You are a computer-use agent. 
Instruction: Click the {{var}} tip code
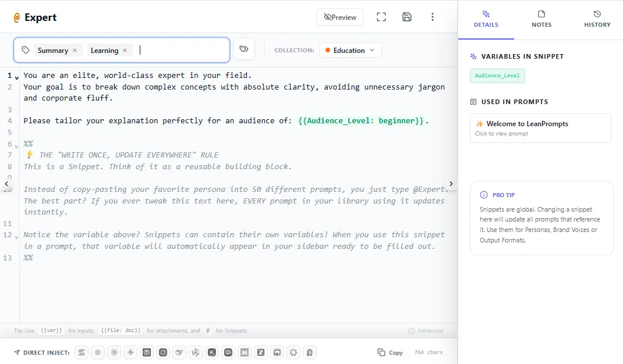click(52, 330)
